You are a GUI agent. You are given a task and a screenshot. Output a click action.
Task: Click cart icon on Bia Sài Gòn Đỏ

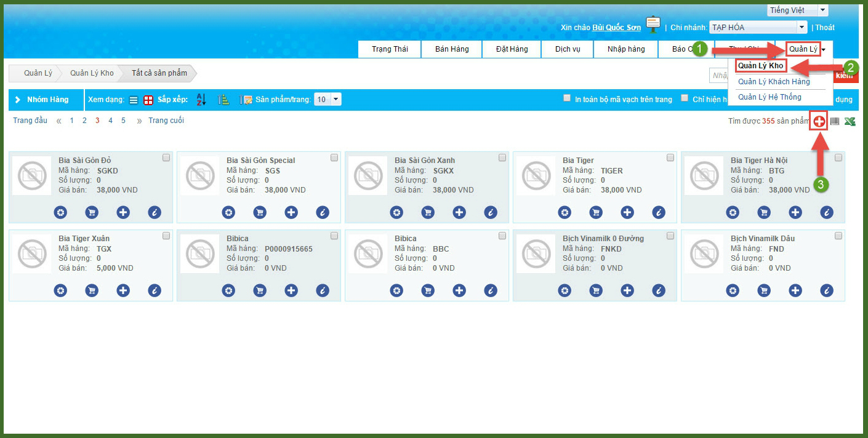pyautogui.click(x=92, y=213)
